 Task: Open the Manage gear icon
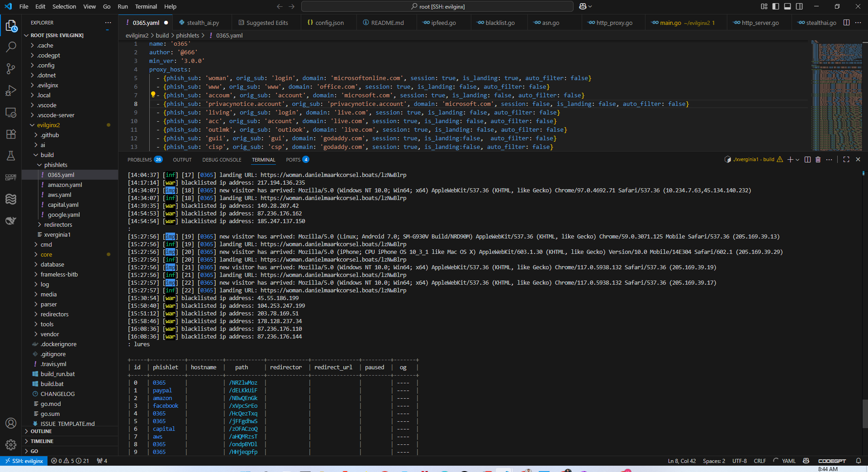[x=11, y=445]
